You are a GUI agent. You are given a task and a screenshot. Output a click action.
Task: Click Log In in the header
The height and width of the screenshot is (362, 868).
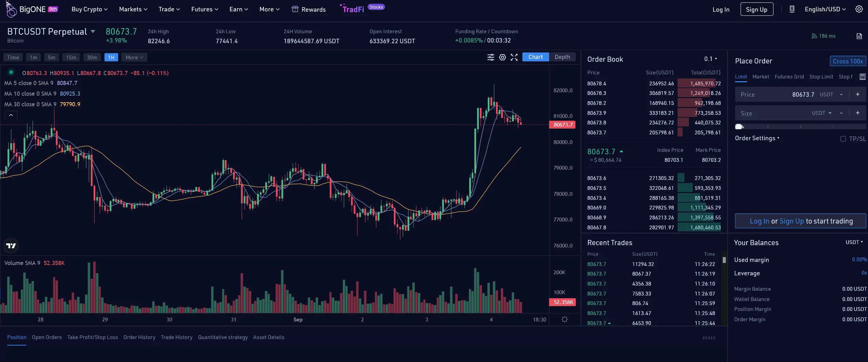point(721,10)
